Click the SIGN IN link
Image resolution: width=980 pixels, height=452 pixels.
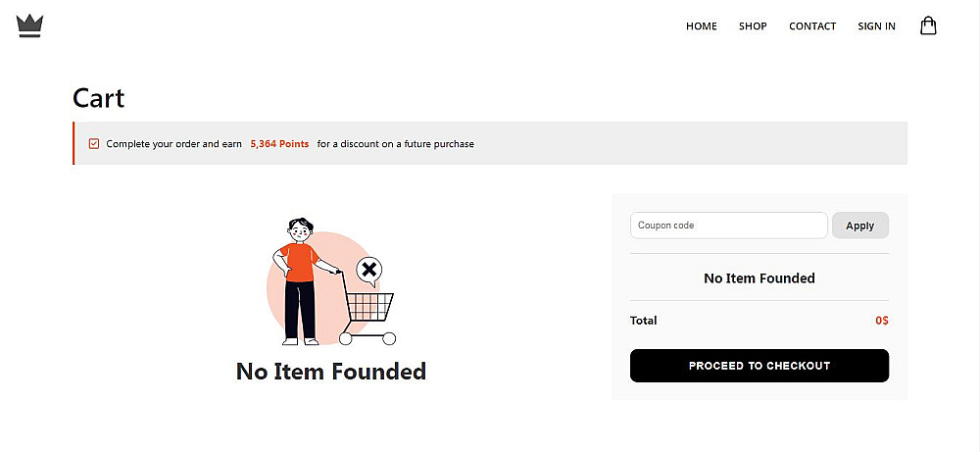tap(876, 26)
